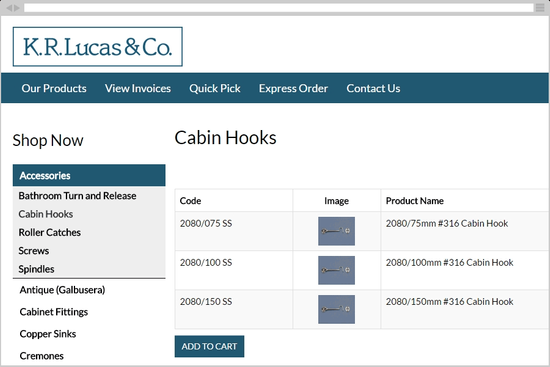550x367 pixels.
Task: Click the browser back arrow icon
Action: coord(9,8)
